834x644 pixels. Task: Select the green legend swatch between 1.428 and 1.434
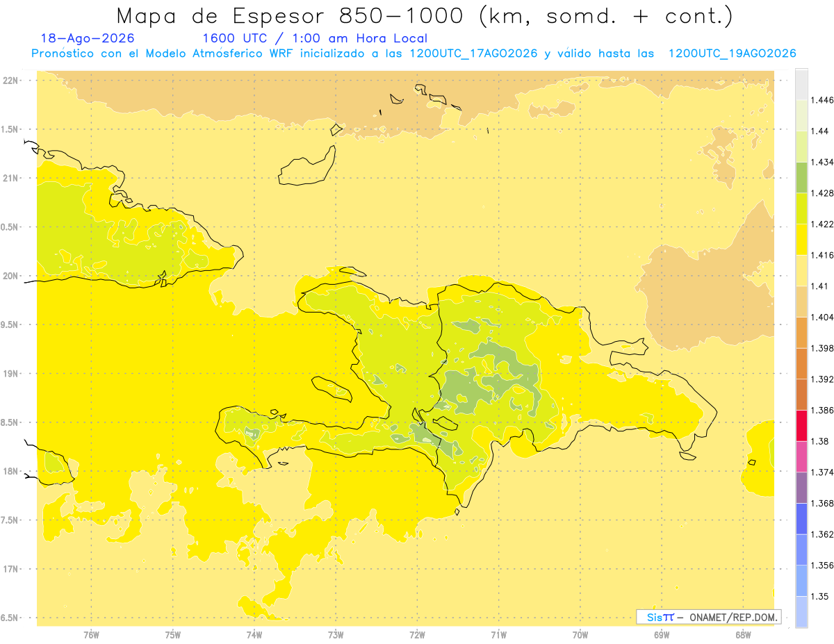[x=801, y=177]
